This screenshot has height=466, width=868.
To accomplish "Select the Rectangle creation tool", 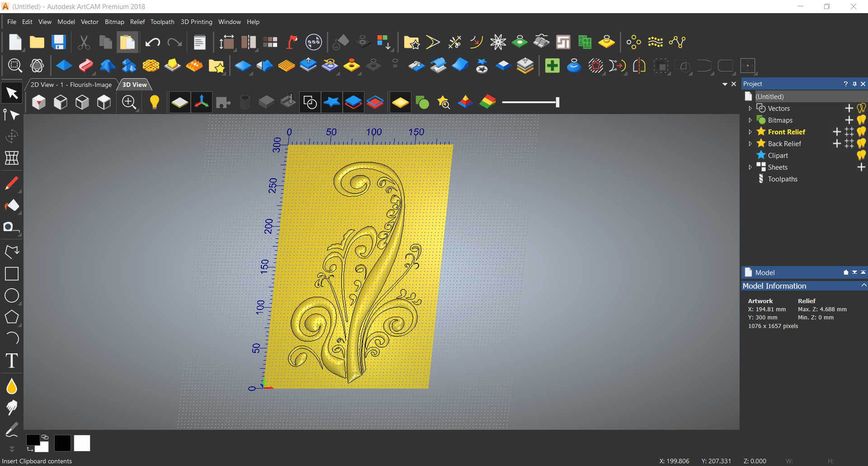I will 11,273.
